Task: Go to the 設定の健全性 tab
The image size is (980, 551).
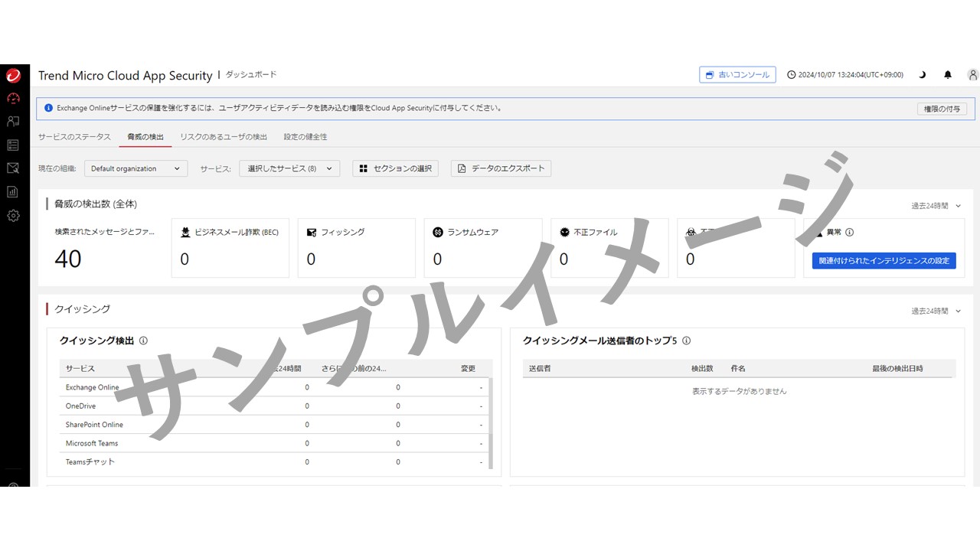Action: click(x=305, y=137)
